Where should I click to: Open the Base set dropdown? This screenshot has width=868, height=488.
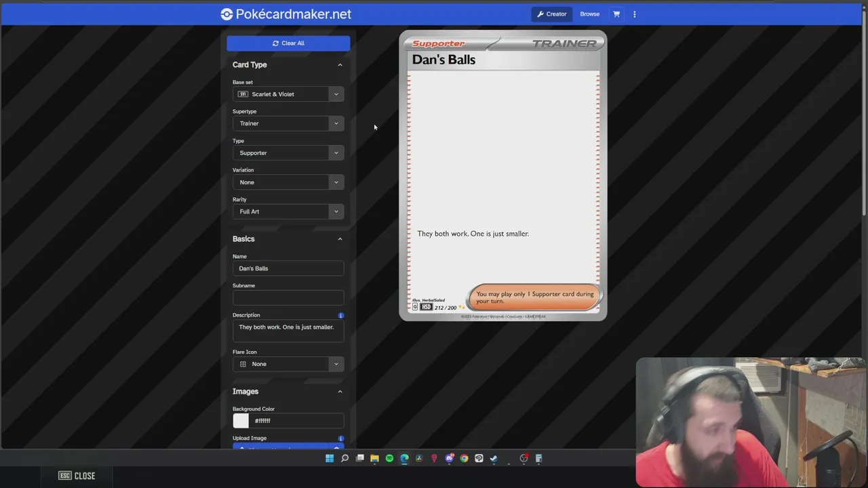[288, 94]
